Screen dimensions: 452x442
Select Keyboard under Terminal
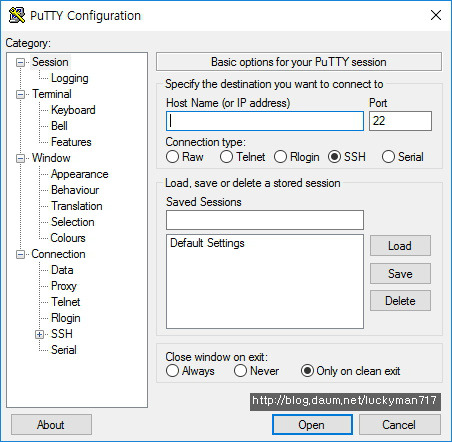[73, 110]
